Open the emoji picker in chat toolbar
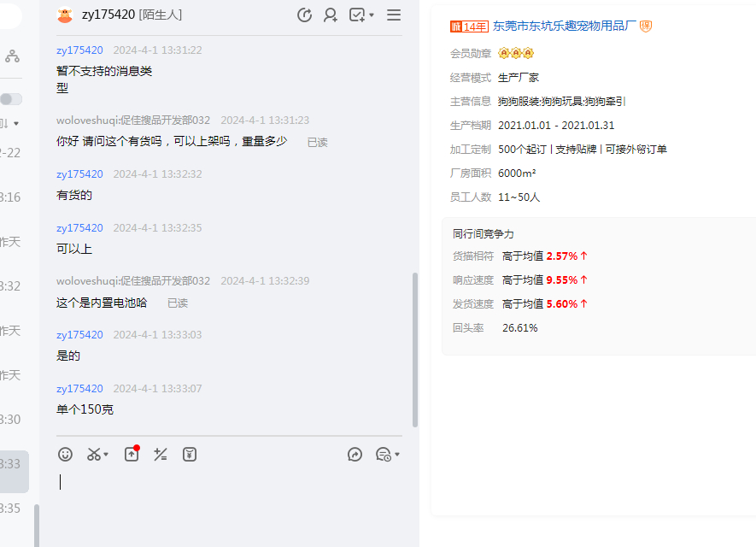Image resolution: width=756 pixels, height=547 pixels. point(66,455)
